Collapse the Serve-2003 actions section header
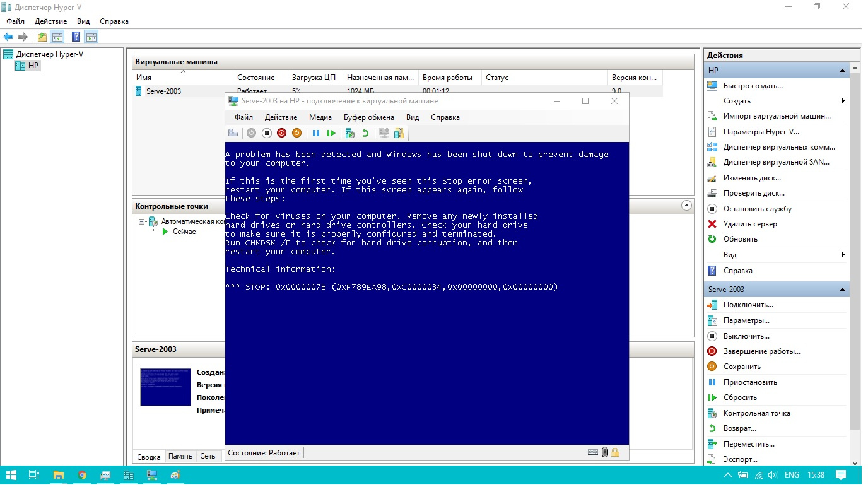Image resolution: width=868 pixels, height=487 pixels. (x=842, y=290)
